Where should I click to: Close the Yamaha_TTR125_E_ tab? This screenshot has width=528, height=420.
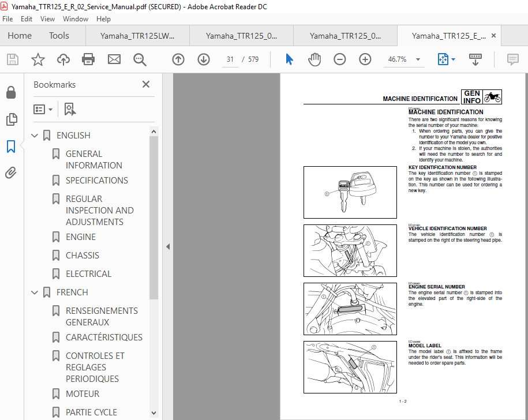pyautogui.click(x=493, y=35)
